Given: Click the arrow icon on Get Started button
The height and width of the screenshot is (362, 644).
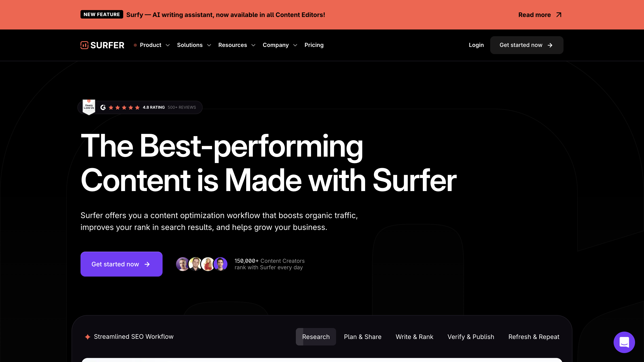Looking at the screenshot, I should 148,264.
